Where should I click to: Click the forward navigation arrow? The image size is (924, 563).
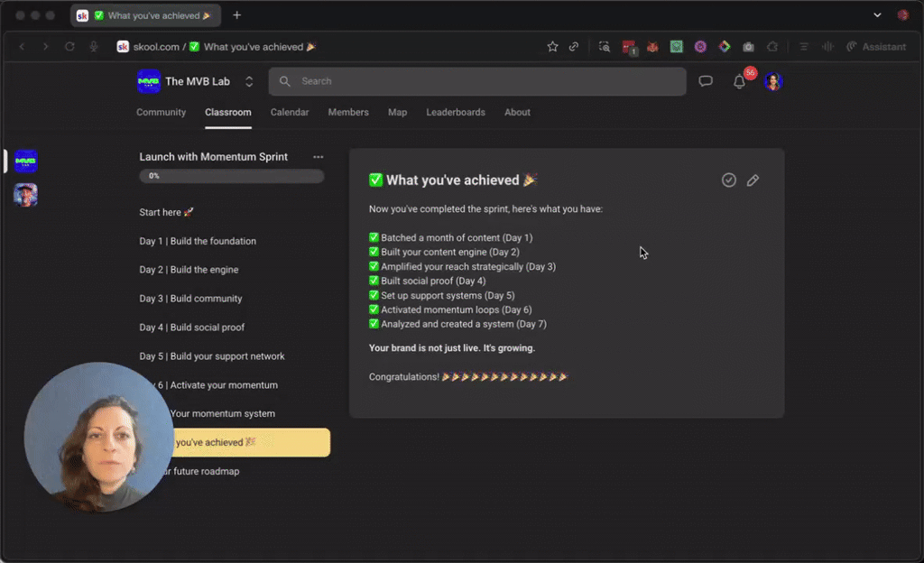click(45, 47)
